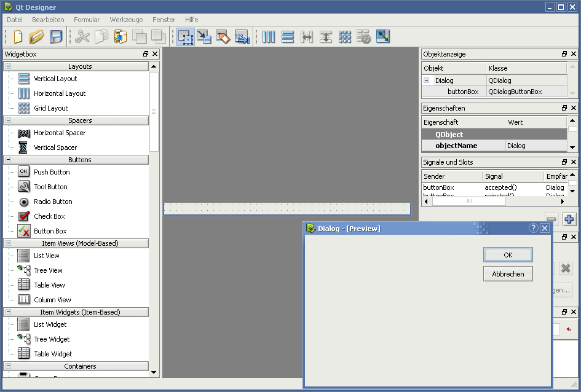Click Signale und Slots right scroll arrow

563,202
